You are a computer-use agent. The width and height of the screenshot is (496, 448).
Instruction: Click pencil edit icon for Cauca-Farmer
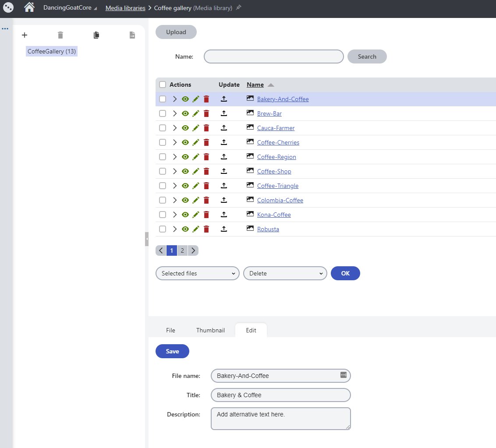[196, 128]
